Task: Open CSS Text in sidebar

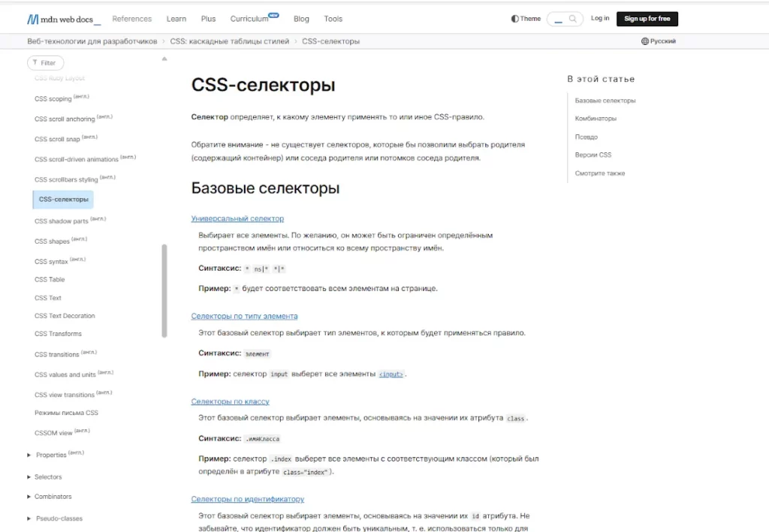Action: tap(48, 298)
